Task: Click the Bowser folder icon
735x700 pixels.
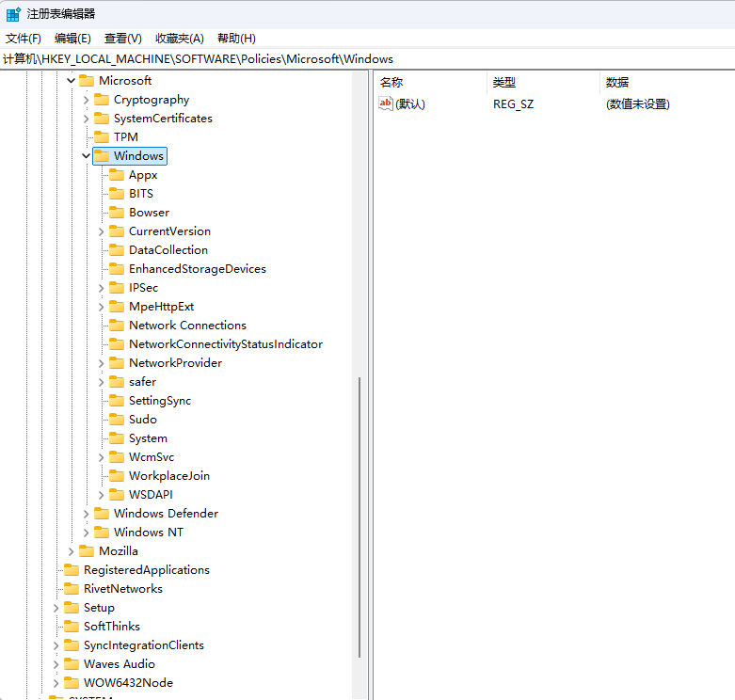Action: tap(117, 213)
